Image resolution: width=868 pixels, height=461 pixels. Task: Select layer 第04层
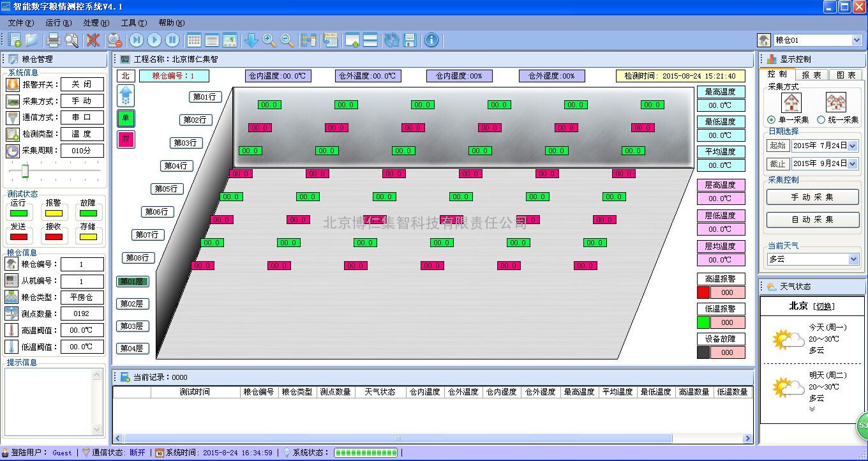pos(133,349)
